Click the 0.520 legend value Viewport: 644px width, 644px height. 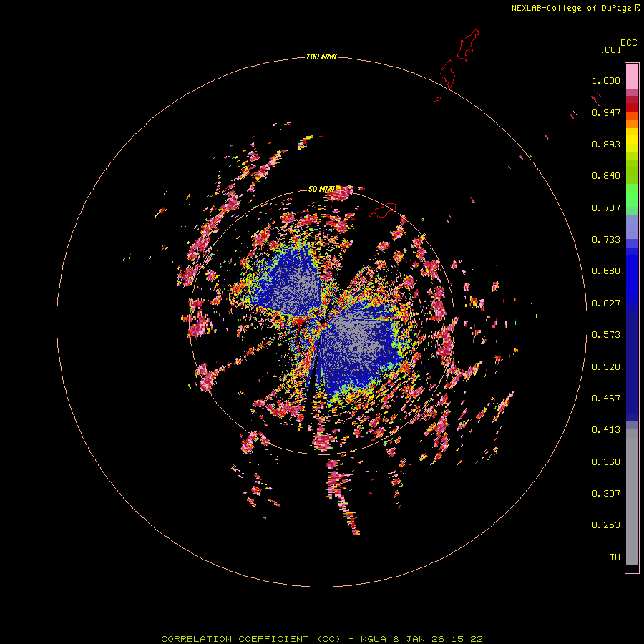[606, 367]
